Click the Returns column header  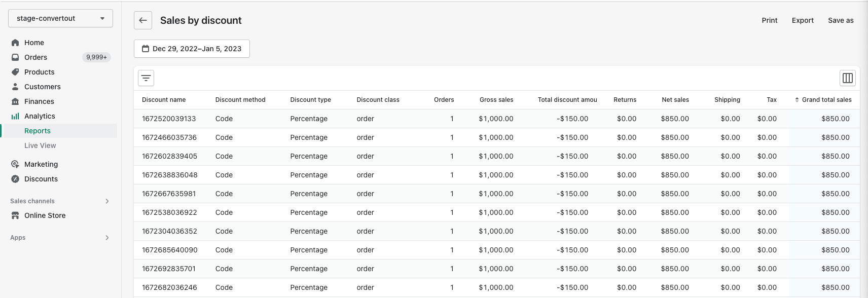(x=625, y=100)
